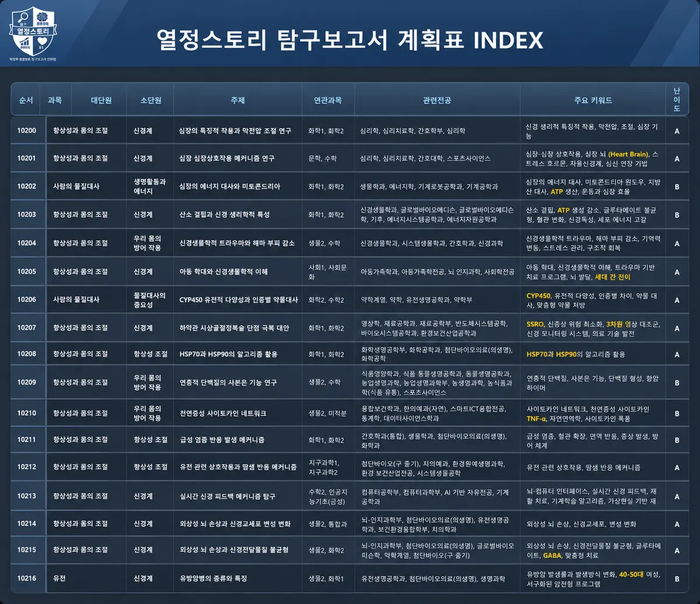Select row number 10202
The width and height of the screenshot is (700, 604).
(27, 187)
